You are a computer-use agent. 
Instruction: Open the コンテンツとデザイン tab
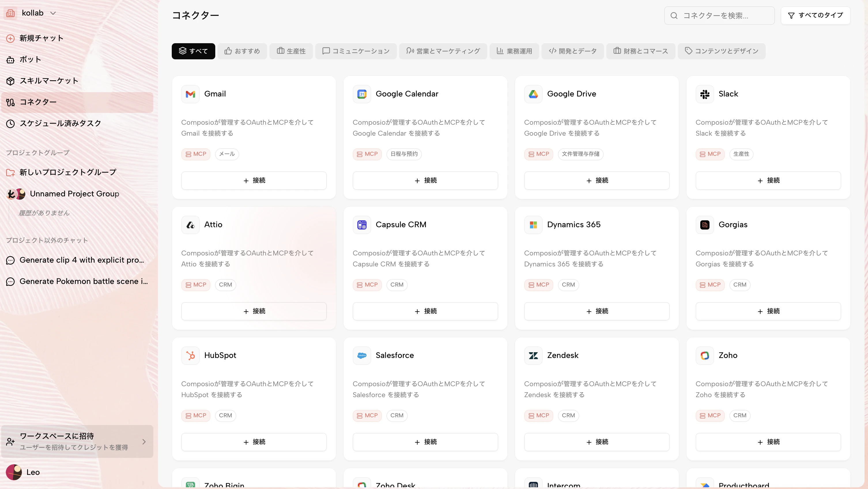pos(722,51)
